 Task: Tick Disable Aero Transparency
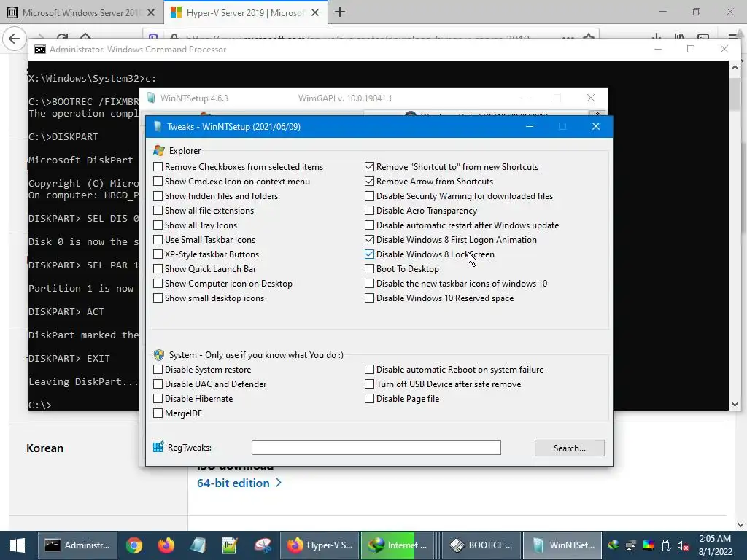(x=369, y=211)
